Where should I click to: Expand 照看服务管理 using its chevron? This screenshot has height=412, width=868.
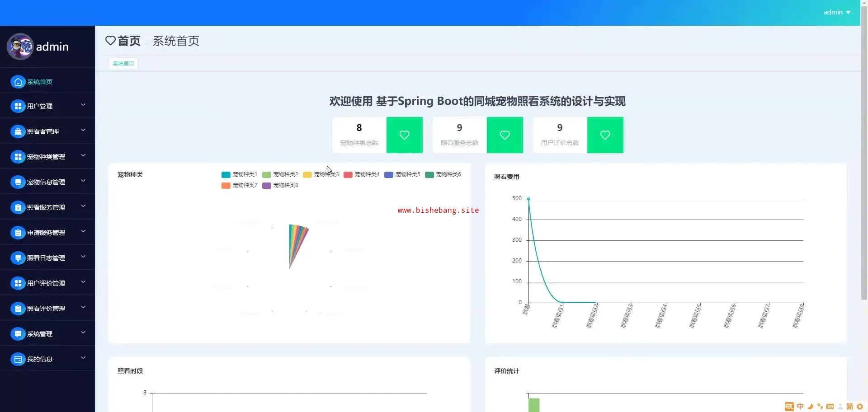click(x=83, y=206)
